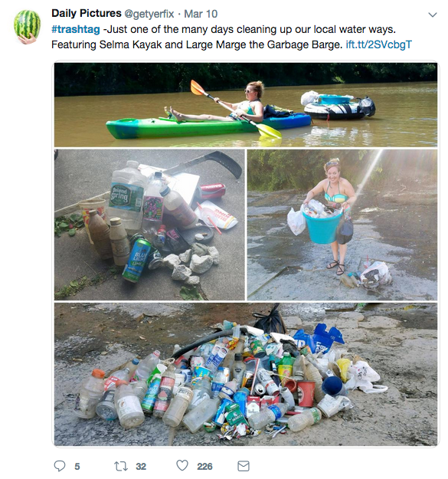448x479 pixels.
Task: Click the like count 226
Action: pos(204,467)
